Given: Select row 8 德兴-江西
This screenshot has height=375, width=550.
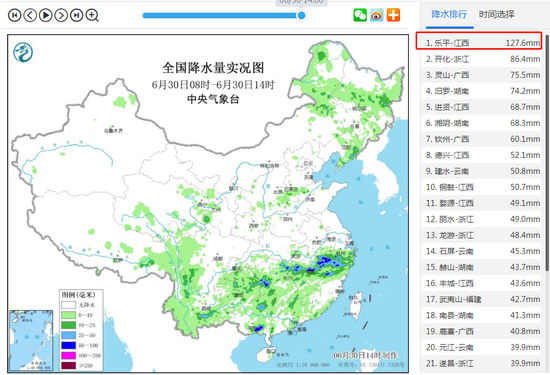Looking at the screenshot, I should 481,155.
